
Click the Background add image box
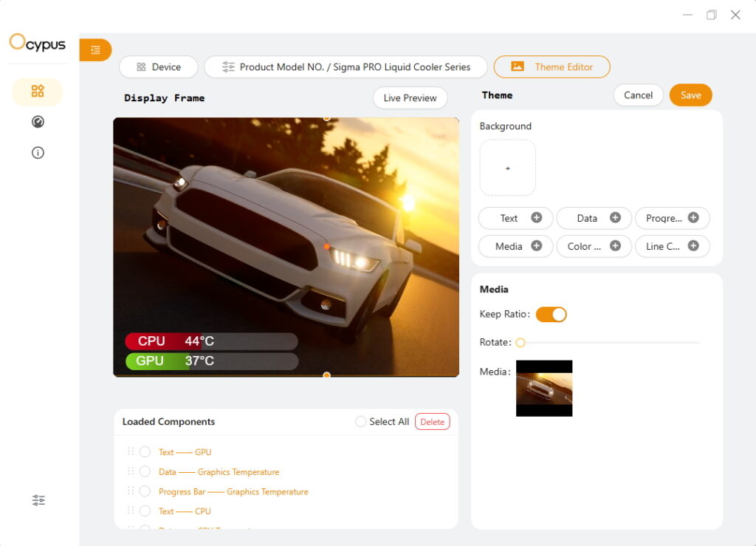507,168
